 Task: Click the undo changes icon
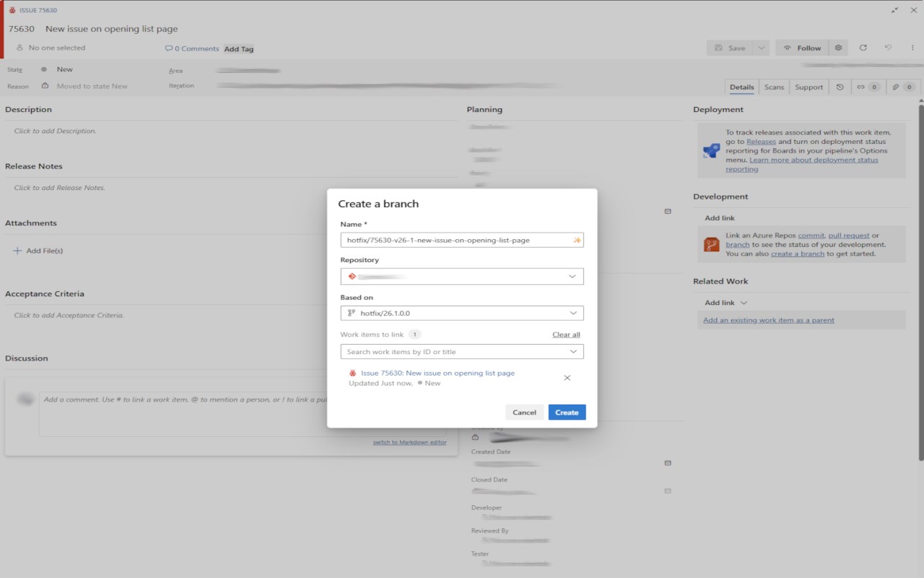(x=888, y=48)
